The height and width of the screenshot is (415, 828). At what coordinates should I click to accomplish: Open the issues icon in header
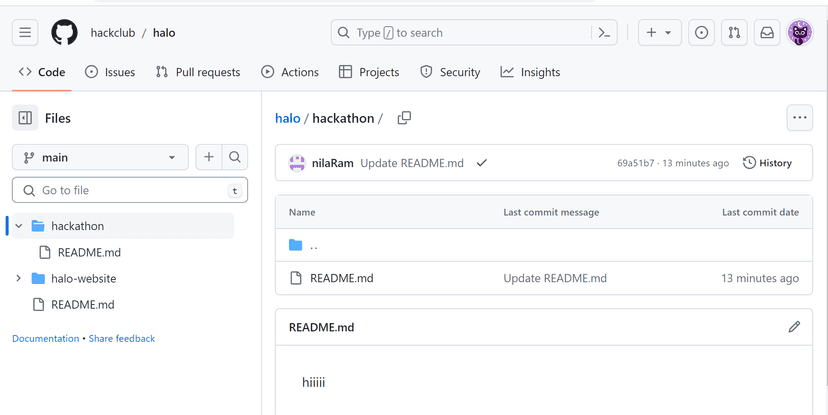[x=702, y=33]
